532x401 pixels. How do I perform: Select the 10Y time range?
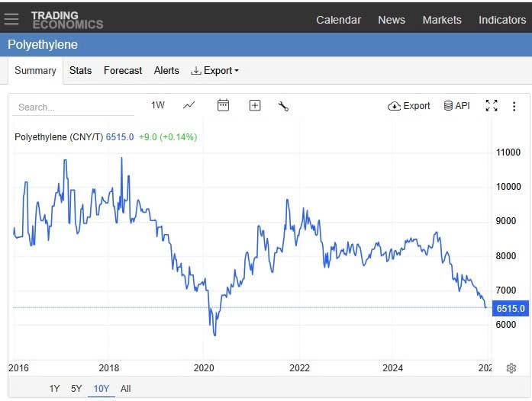[x=101, y=389]
